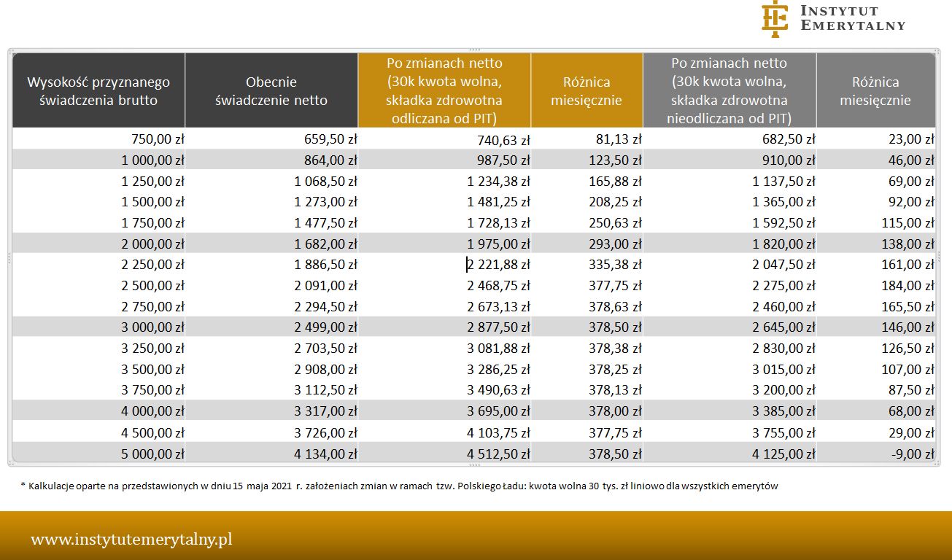952x560 pixels.
Task: Click the 4 134,00 zł current net cell
Action: (325, 454)
